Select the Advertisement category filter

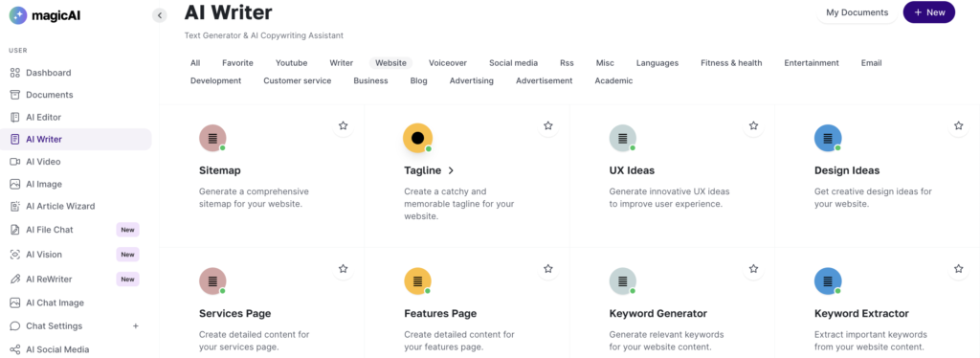544,81
